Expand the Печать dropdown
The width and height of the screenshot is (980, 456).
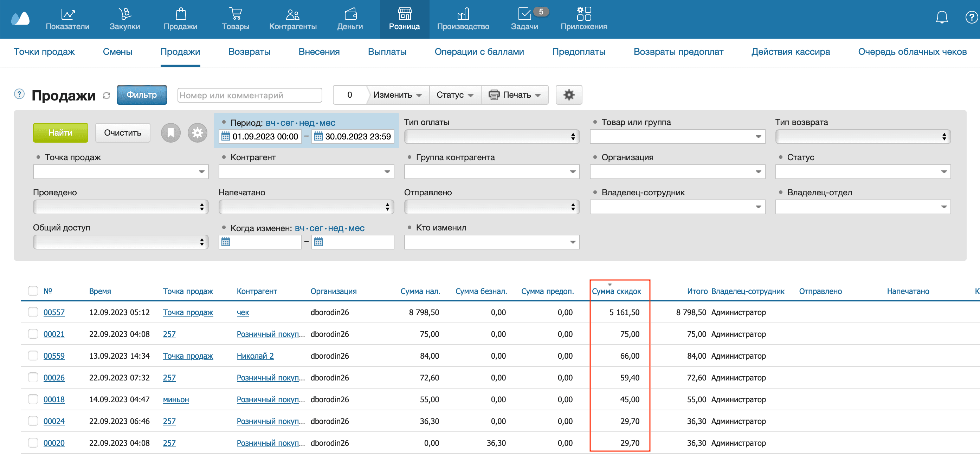(514, 95)
